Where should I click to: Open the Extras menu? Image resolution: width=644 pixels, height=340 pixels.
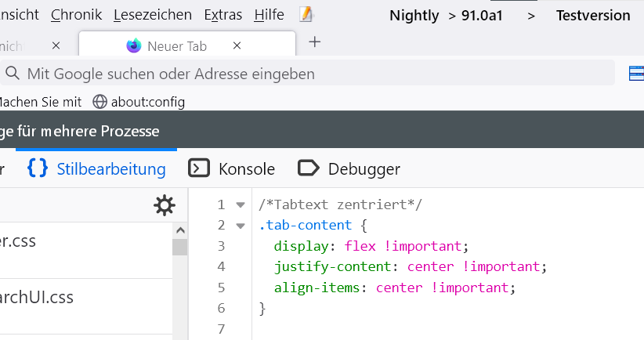click(x=223, y=15)
